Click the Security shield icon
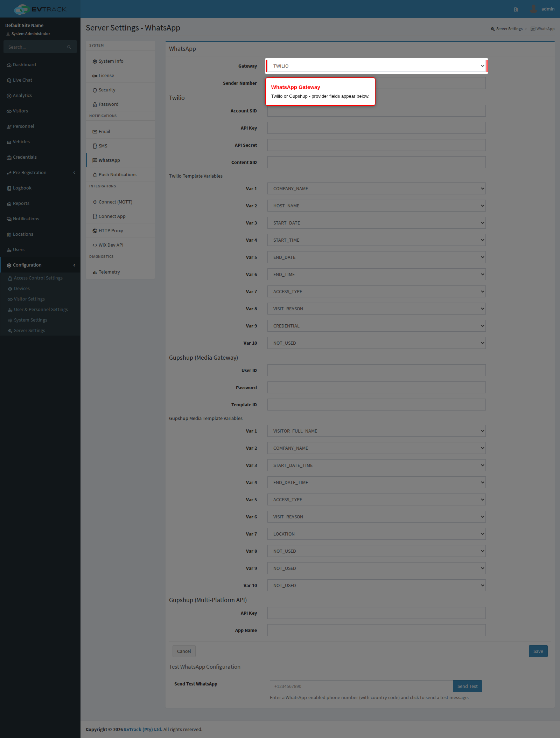The width and height of the screenshot is (560, 738). (95, 90)
